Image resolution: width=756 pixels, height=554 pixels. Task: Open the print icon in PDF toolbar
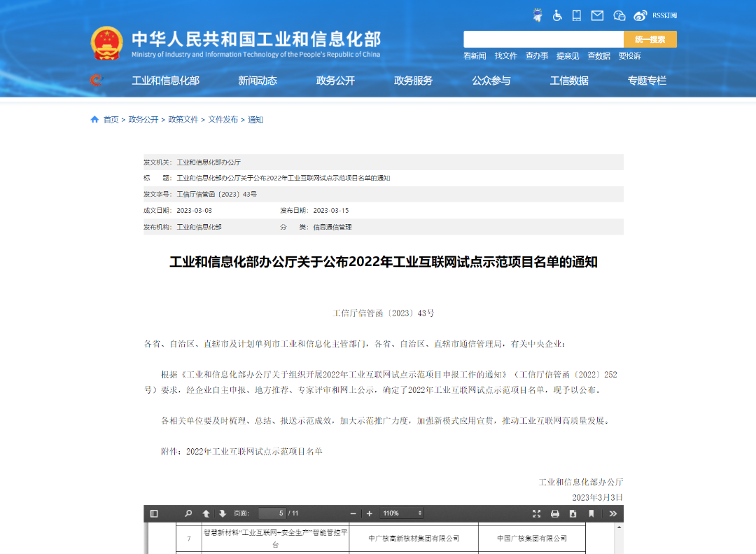(x=554, y=513)
